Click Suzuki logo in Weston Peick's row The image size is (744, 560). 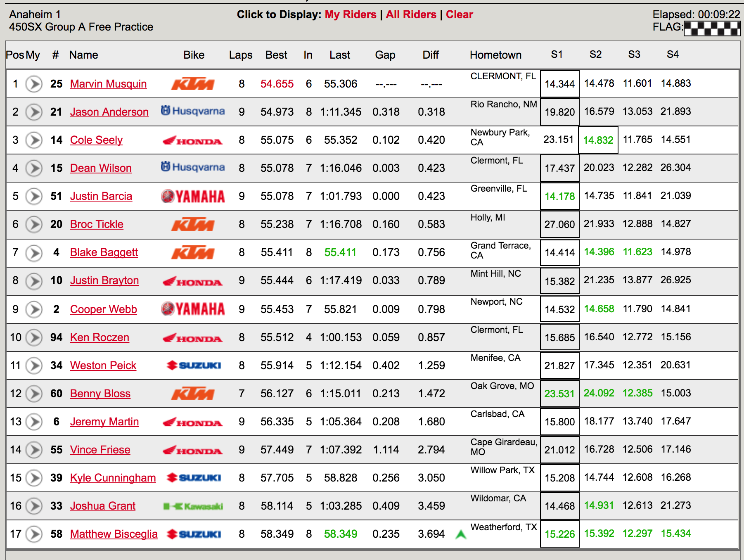194,365
